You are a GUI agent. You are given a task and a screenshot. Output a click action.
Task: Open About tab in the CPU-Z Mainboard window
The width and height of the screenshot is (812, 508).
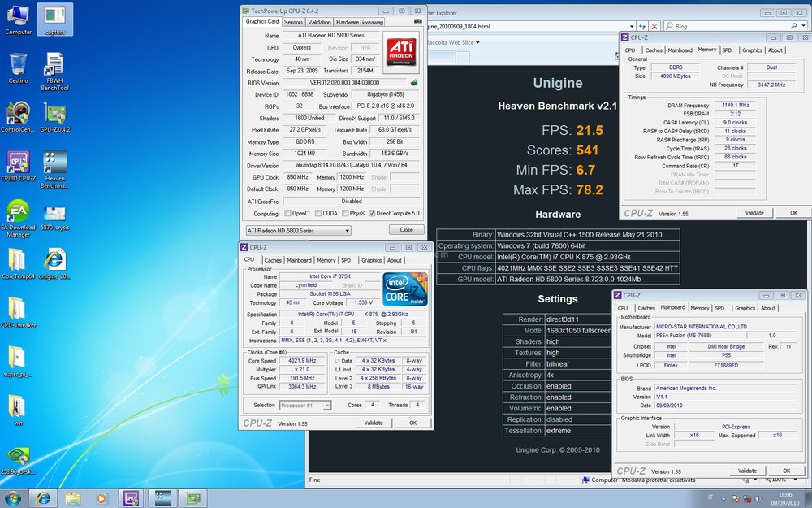point(768,308)
